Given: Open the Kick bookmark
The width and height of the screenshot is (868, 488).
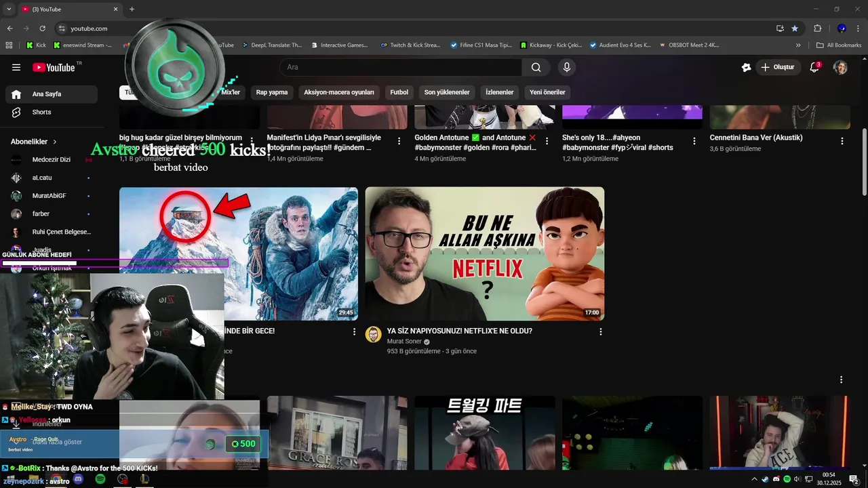Looking at the screenshot, I should point(36,45).
